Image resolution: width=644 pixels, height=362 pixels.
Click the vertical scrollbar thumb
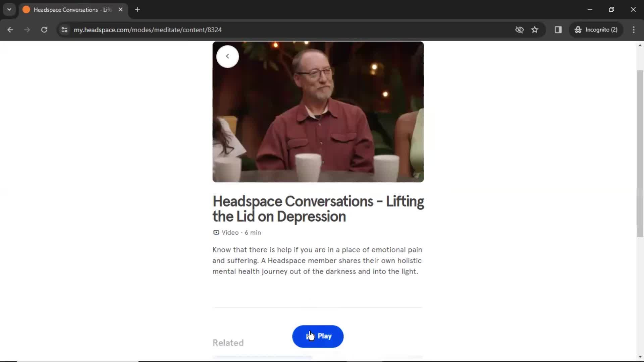coord(640,154)
